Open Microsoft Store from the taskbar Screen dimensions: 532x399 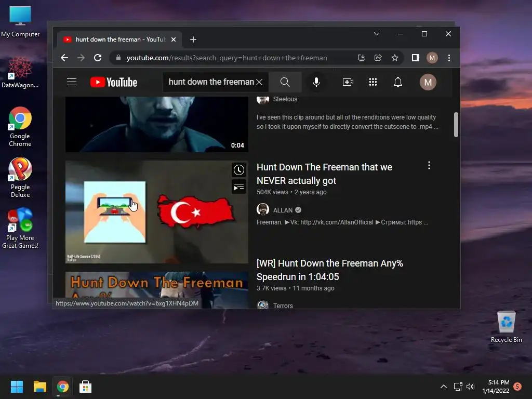click(85, 387)
